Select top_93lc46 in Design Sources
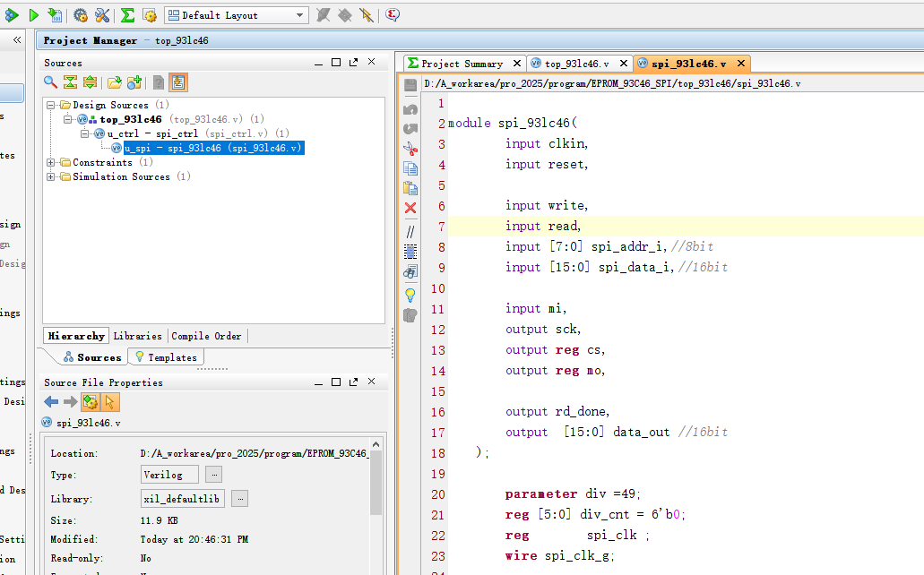This screenshot has width=924, height=575. click(x=131, y=119)
